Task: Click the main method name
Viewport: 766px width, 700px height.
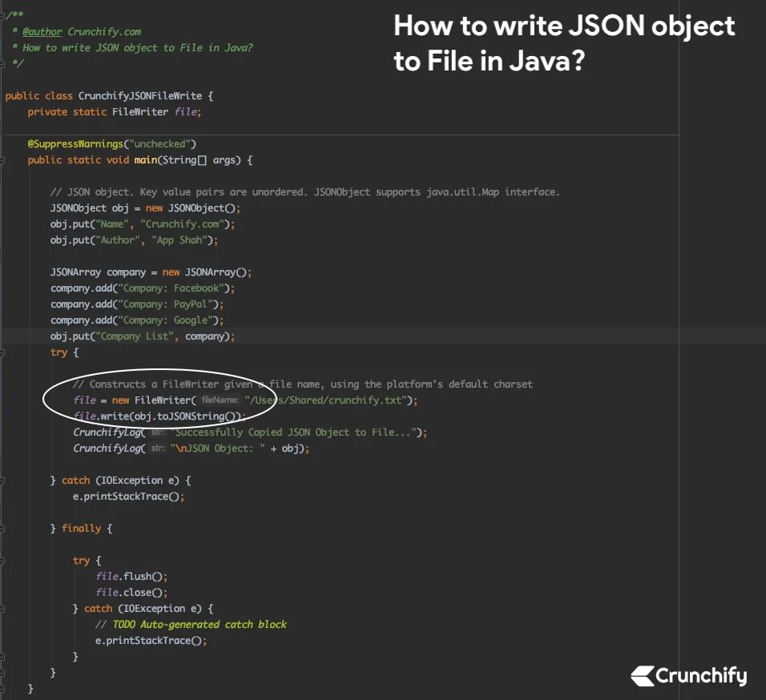Action: tap(146, 160)
